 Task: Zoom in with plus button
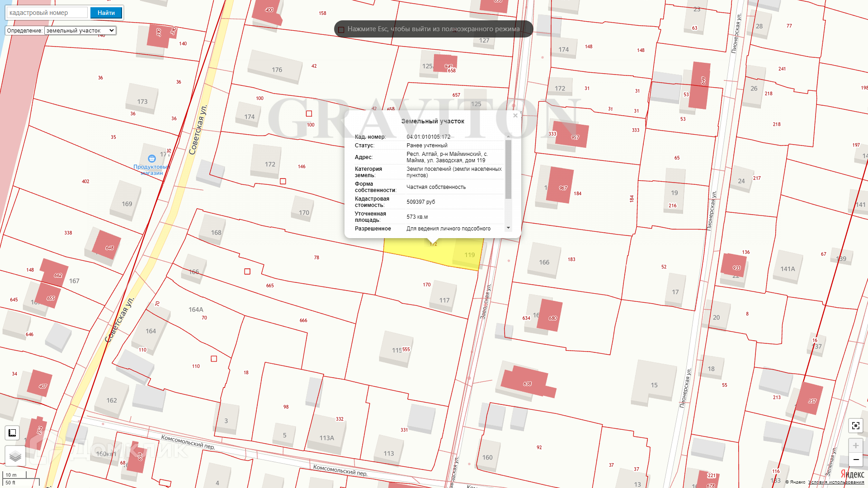click(855, 446)
